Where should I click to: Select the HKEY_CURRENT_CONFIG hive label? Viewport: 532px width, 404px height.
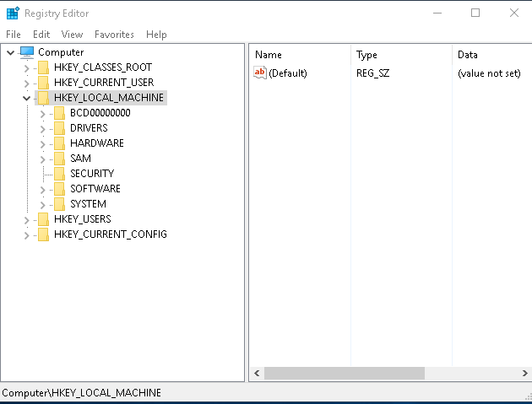click(x=110, y=234)
